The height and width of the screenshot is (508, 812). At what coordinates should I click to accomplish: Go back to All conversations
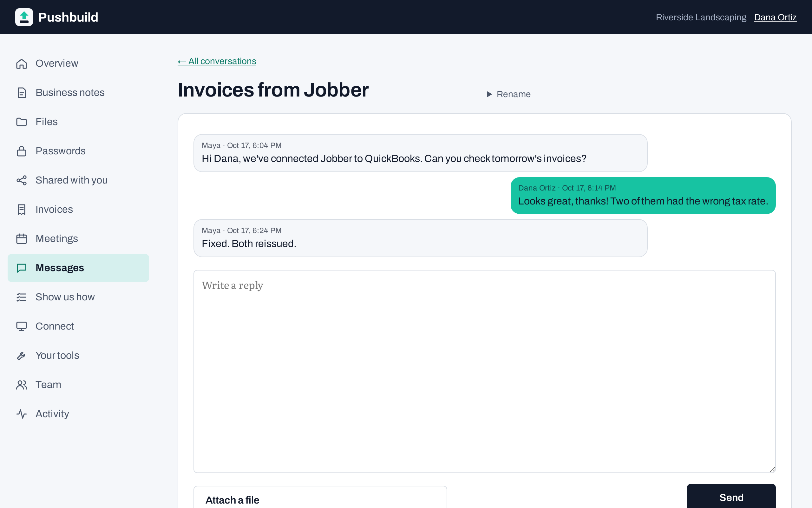point(217,61)
